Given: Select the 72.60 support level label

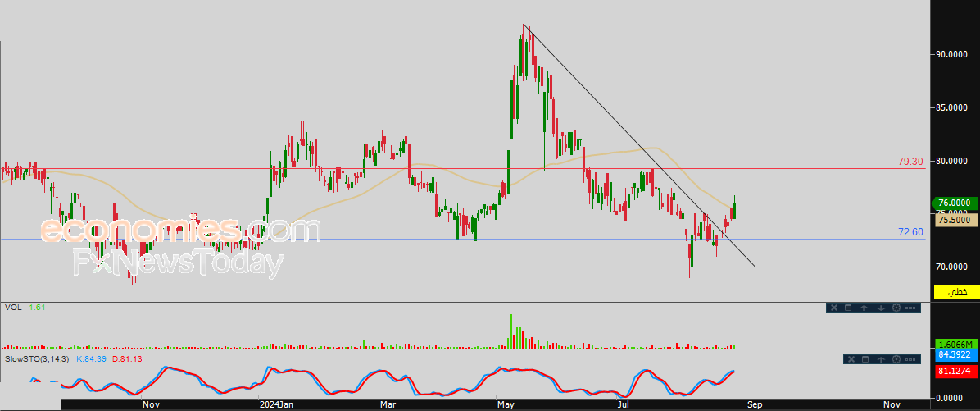Looking at the screenshot, I should [910, 232].
